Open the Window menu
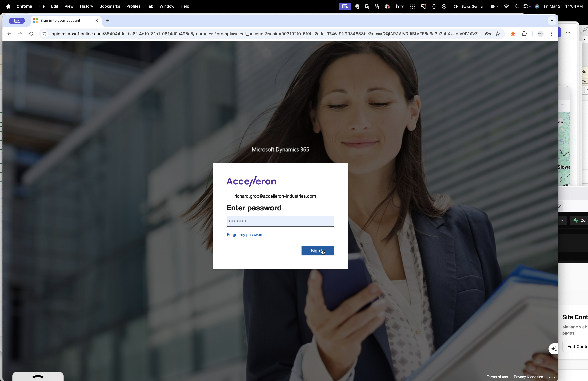This screenshot has height=381, width=588. pyautogui.click(x=167, y=6)
